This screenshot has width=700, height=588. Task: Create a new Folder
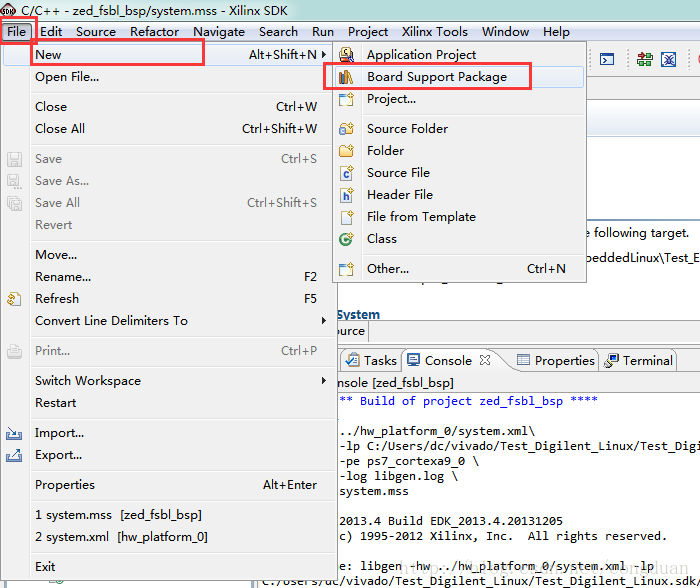click(x=459, y=150)
